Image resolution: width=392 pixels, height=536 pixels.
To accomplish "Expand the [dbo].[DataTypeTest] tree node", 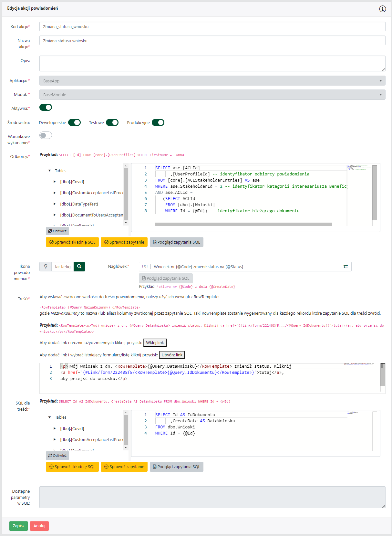I will pos(55,204).
